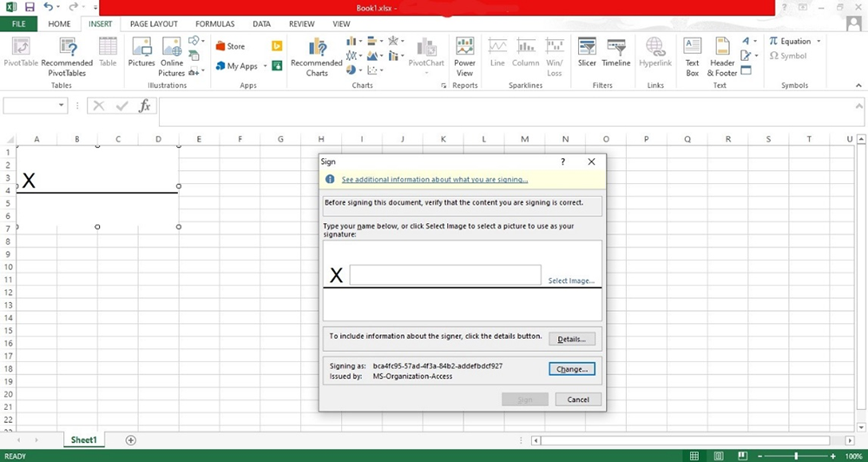This screenshot has height=462, width=868.
Task: Click the Insert Function fx icon
Action: coord(145,105)
